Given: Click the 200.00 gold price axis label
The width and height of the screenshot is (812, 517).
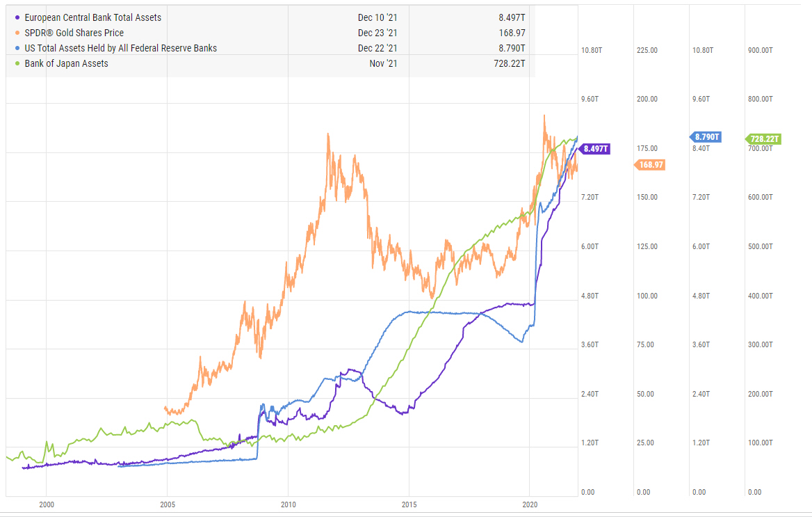Looking at the screenshot, I should coord(647,99).
